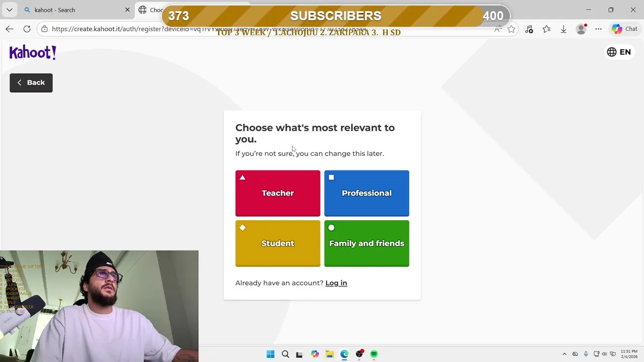Click the microphone tray icon

[x=586, y=354]
